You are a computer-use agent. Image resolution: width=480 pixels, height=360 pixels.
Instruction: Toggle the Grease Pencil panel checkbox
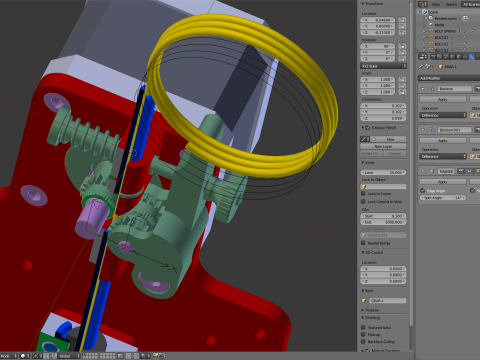click(368, 128)
